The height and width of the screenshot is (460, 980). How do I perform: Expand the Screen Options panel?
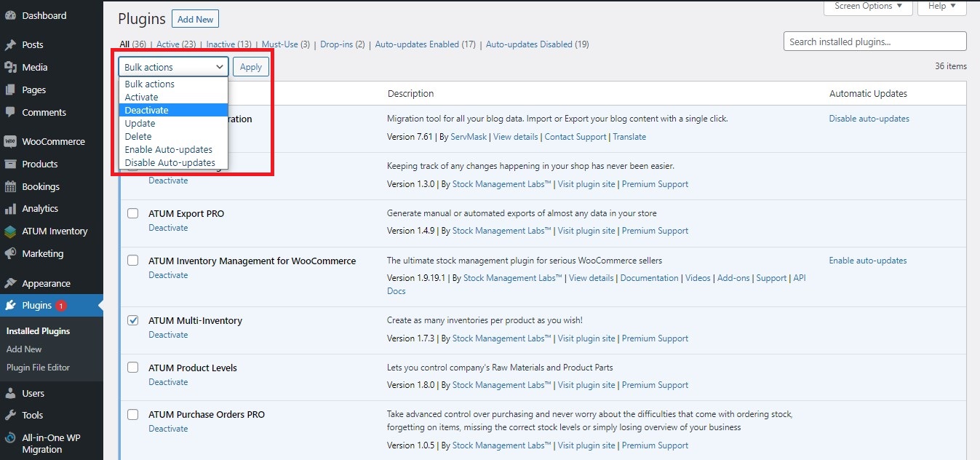868,7
